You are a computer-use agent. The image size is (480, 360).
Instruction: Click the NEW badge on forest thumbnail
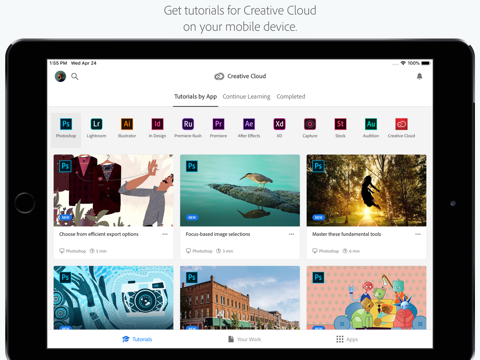[x=318, y=217]
